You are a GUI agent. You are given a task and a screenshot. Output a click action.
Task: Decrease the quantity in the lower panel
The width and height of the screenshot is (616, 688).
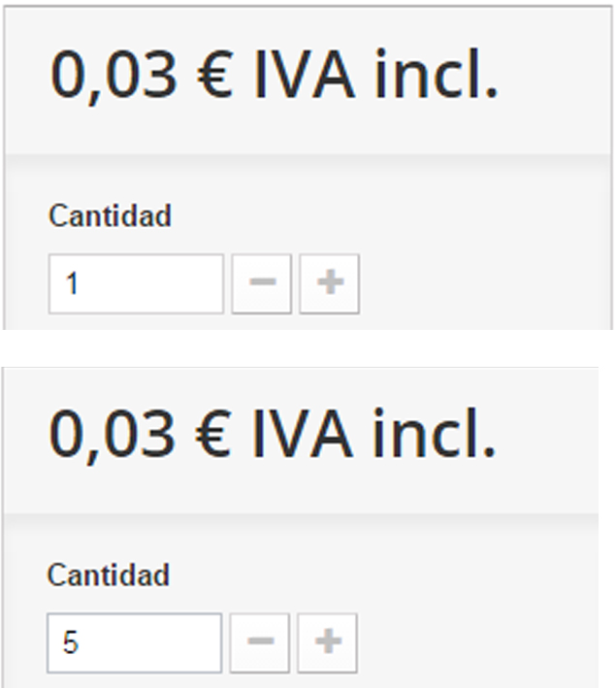pyautogui.click(x=260, y=642)
